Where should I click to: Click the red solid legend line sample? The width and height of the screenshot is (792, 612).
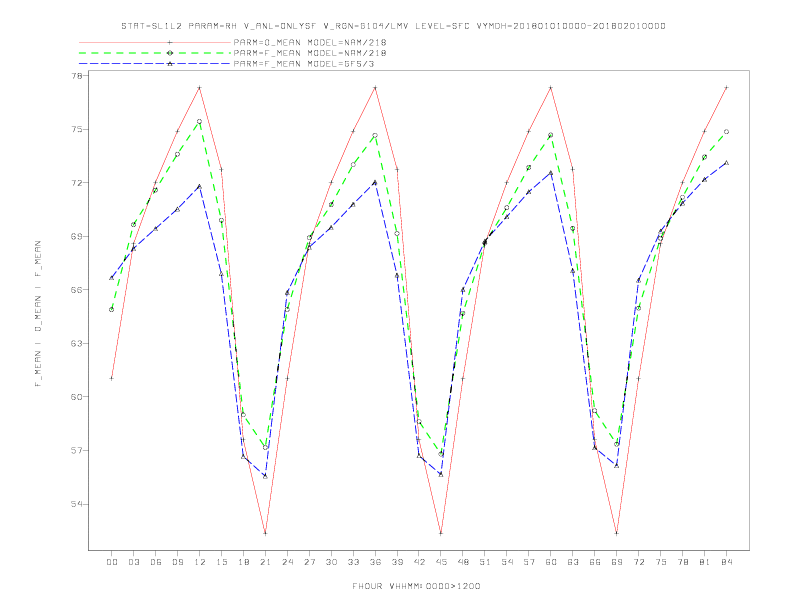(x=155, y=42)
